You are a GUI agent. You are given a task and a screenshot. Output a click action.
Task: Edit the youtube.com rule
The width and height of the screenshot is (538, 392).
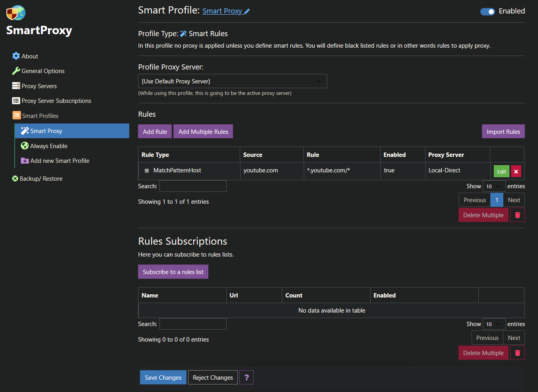(501, 172)
